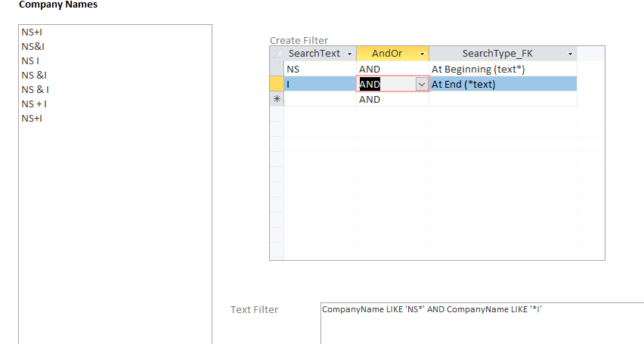Select 'NS + I' in the company list
The width and height of the screenshot is (644, 344).
(x=34, y=104)
